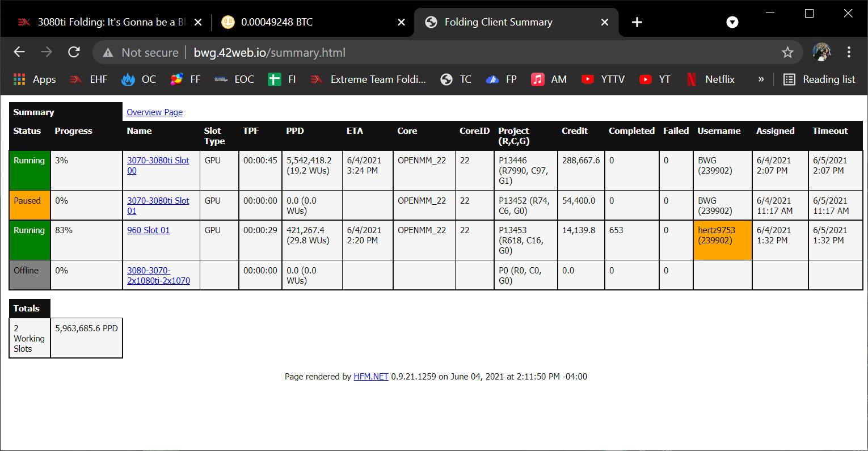Viewport: 868px width, 451px height.
Task: Click the browser back arrow
Action: click(x=19, y=52)
